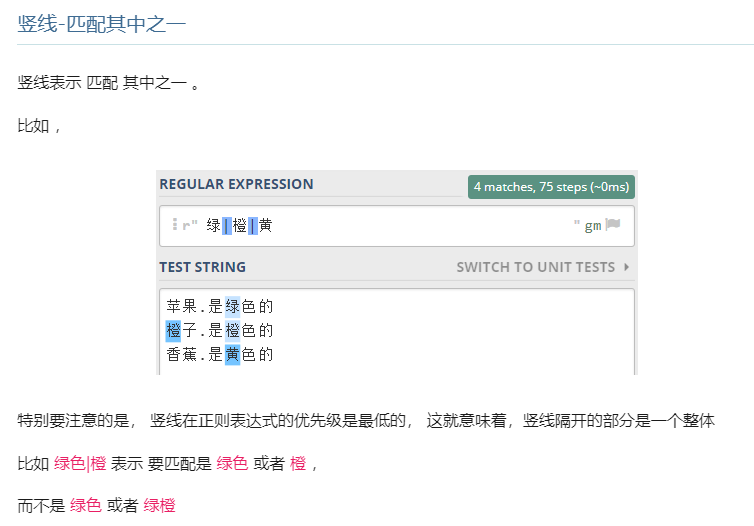This screenshot has width=754, height=526.
Task: Click the pink 绿色|橙 inline code
Action: pos(80,464)
